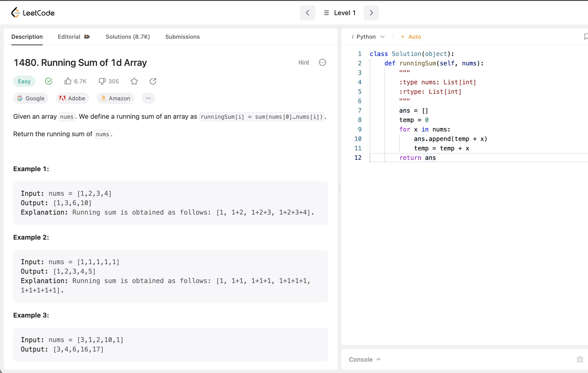Expand more company tags ellipsis
588x373 pixels.
pyautogui.click(x=148, y=98)
